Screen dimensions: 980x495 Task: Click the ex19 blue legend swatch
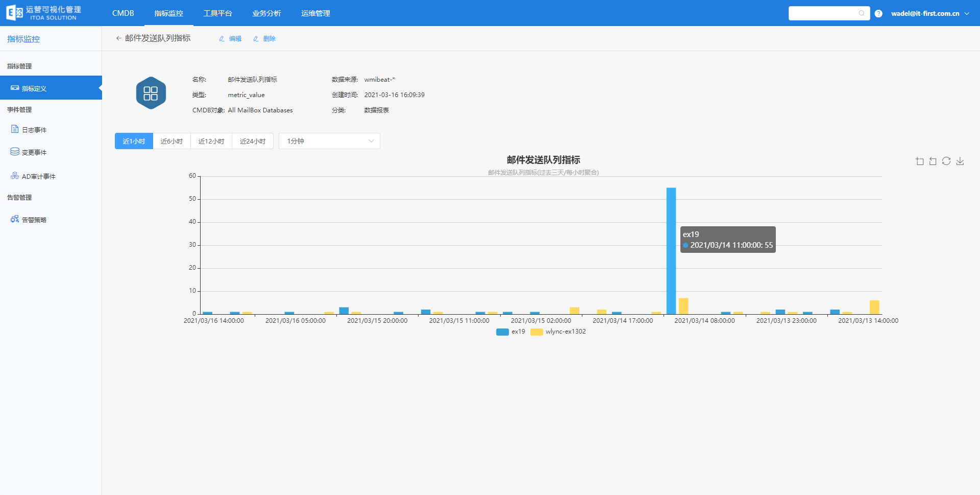point(502,332)
